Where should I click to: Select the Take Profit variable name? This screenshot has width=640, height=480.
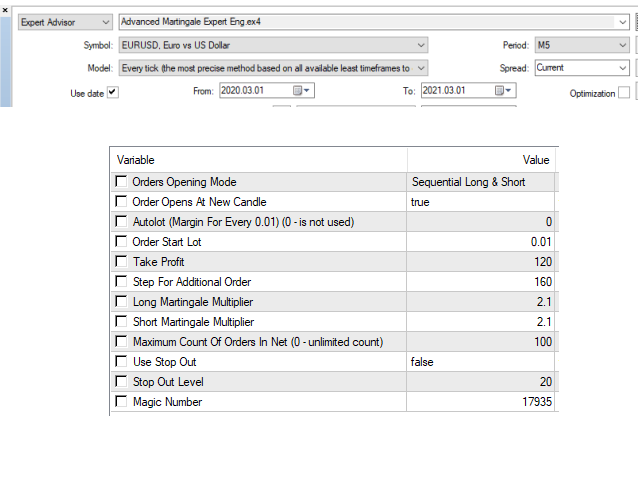(x=158, y=262)
